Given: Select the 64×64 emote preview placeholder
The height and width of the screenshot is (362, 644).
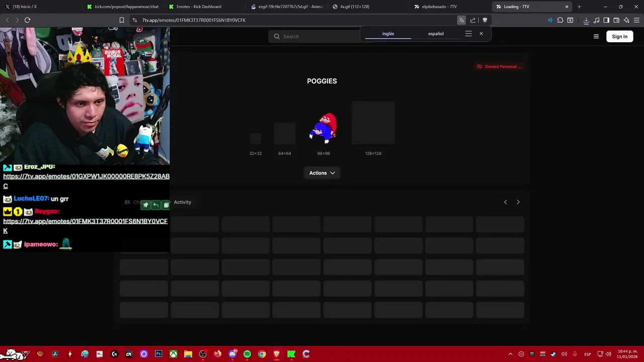Looking at the screenshot, I should 285,134.
